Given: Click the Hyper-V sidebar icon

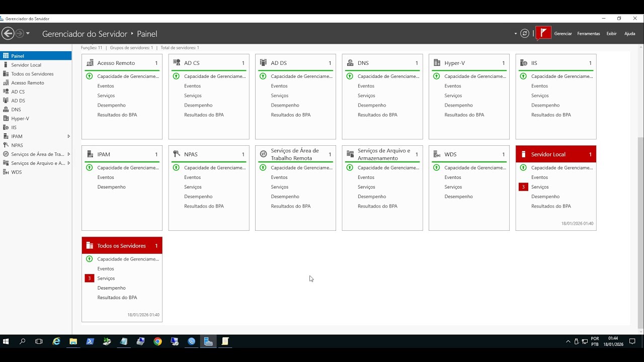Looking at the screenshot, I should (6, 119).
